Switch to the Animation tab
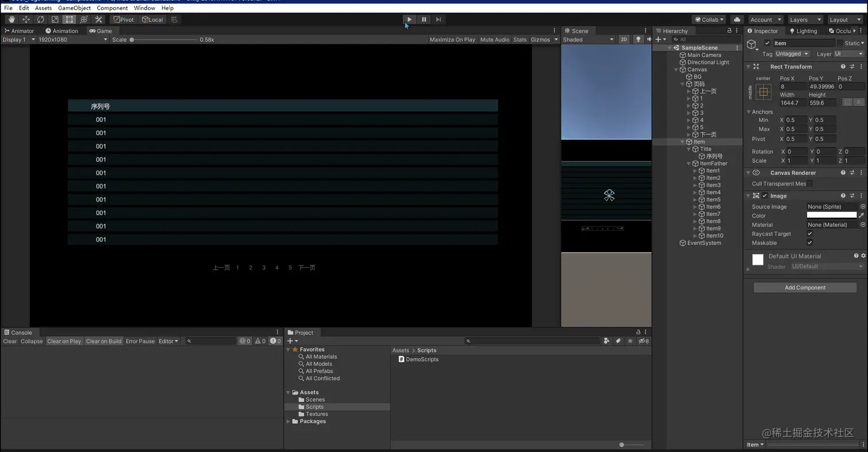 62,31
